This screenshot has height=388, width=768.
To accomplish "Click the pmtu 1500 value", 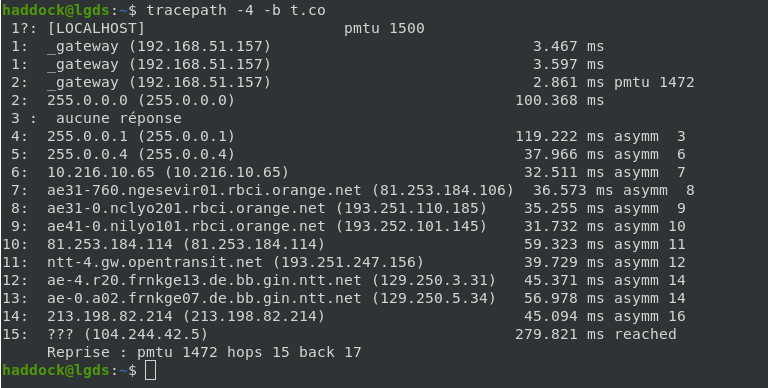I will point(384,28).
